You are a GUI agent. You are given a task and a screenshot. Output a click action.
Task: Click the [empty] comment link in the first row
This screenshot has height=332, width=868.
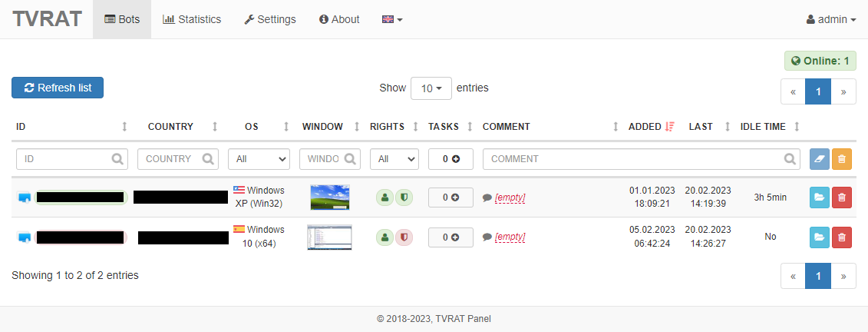(510, 198)
